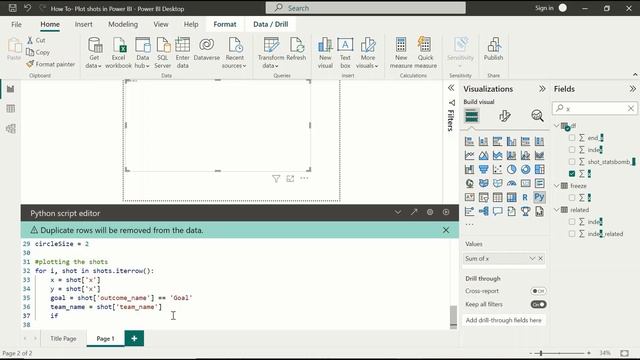
Task: Choose the Q&A speech bubble visual
Action: coord(497,211)
